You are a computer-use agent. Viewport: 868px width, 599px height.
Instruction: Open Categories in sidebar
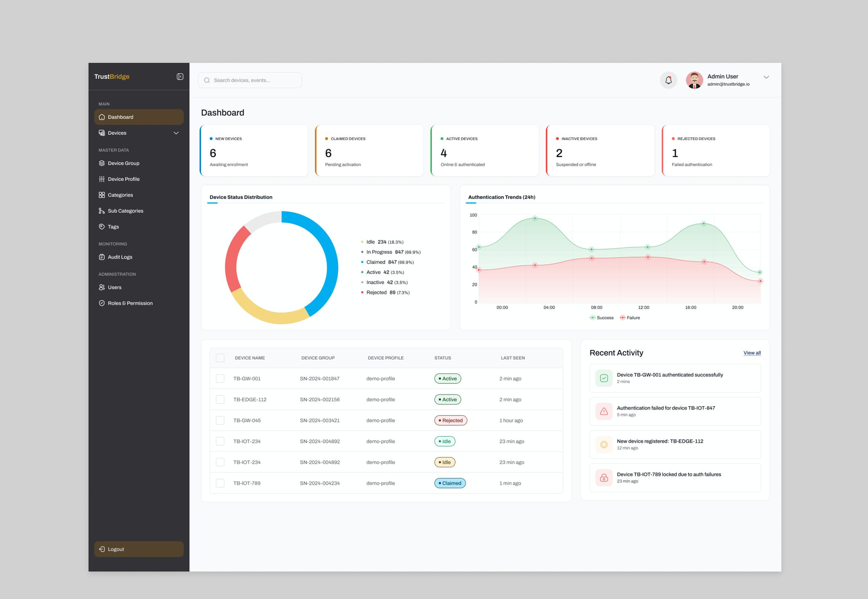[139, 195]
